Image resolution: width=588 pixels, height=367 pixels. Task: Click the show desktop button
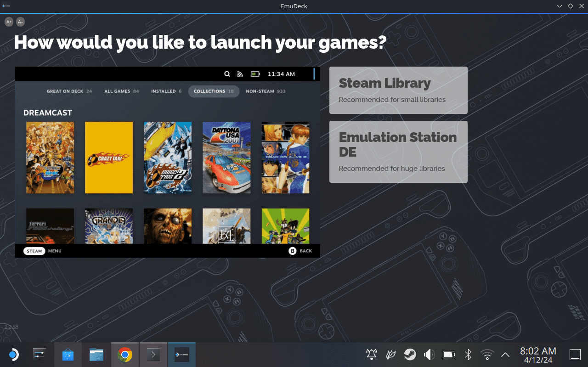(575, 355)
